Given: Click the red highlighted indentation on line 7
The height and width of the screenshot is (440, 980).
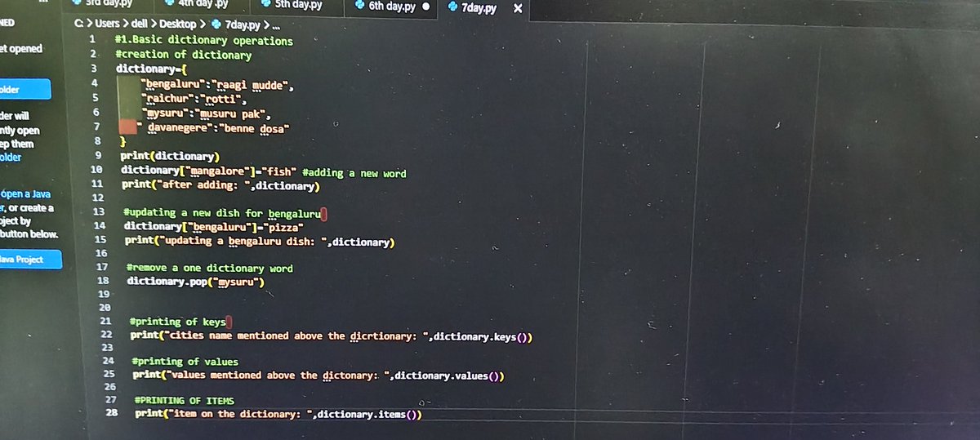Looking at the screenshot, I should [127, 127].
